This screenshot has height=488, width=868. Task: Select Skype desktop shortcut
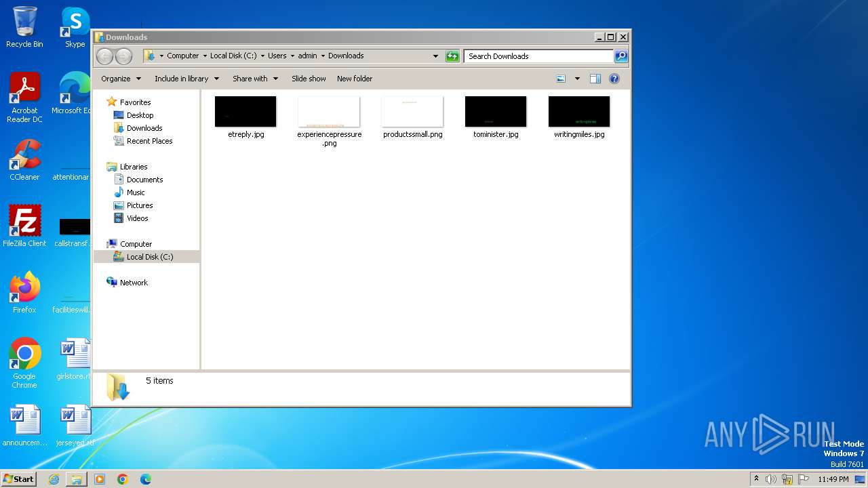[75, 27]
